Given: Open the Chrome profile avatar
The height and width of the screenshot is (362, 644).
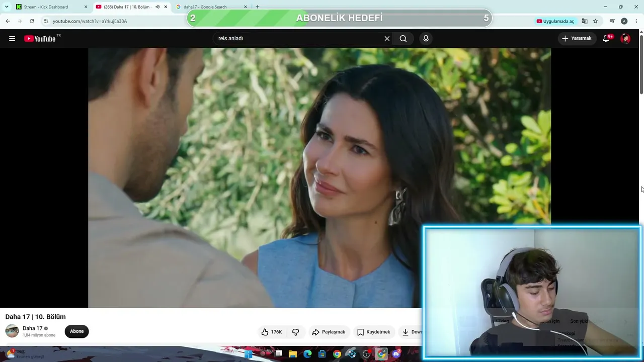Looking at the screenshot, I should 624,21.
